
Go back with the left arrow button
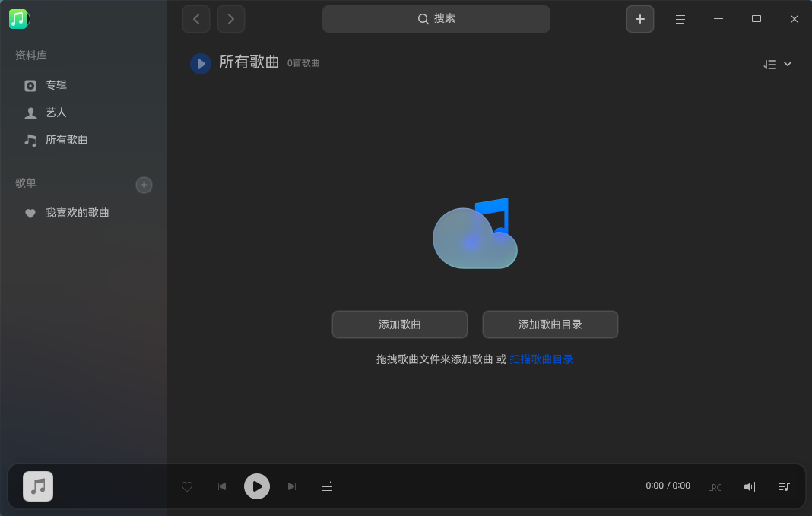click(196, 19)
